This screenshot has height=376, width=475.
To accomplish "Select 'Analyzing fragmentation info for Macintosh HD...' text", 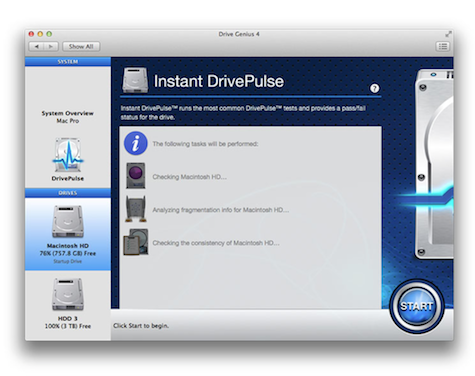I will tap(221, 210).
